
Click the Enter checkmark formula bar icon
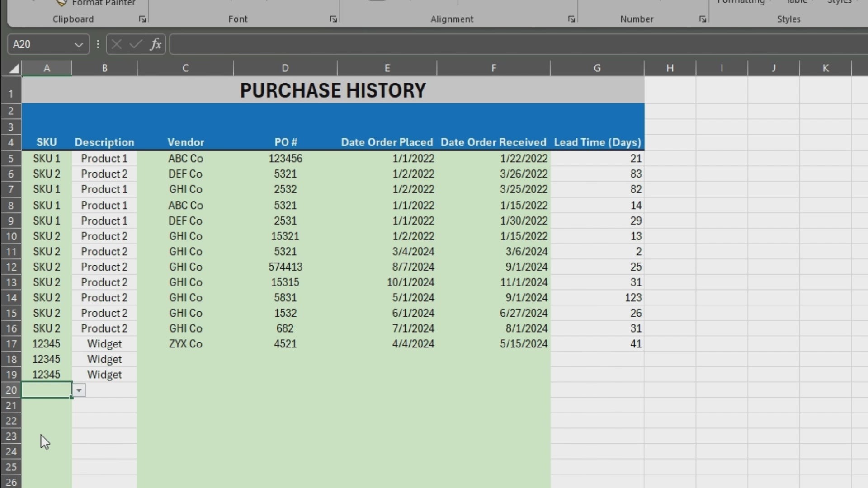tap(136, 44)
